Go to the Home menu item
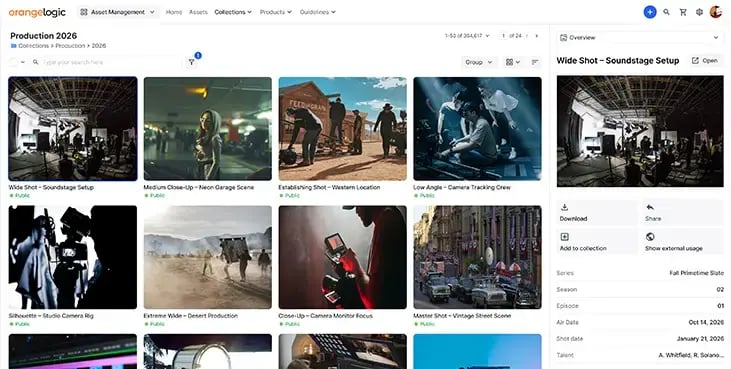The height and width of the screenshot is (369, 731). coord(174,12)
